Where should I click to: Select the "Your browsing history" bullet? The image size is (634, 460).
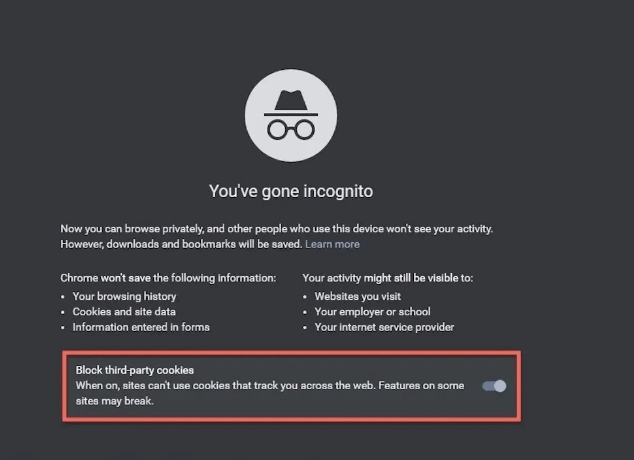(x=124, y=296)
